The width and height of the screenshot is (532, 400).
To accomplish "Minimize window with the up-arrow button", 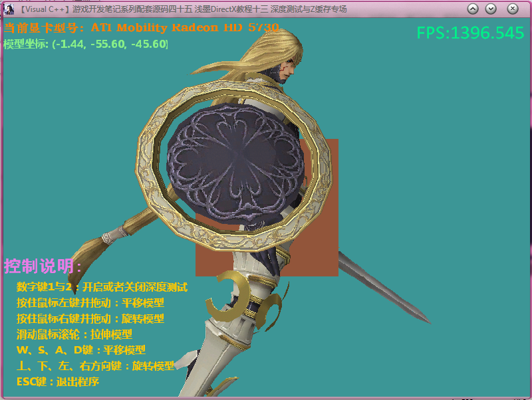I will point(473,9).
